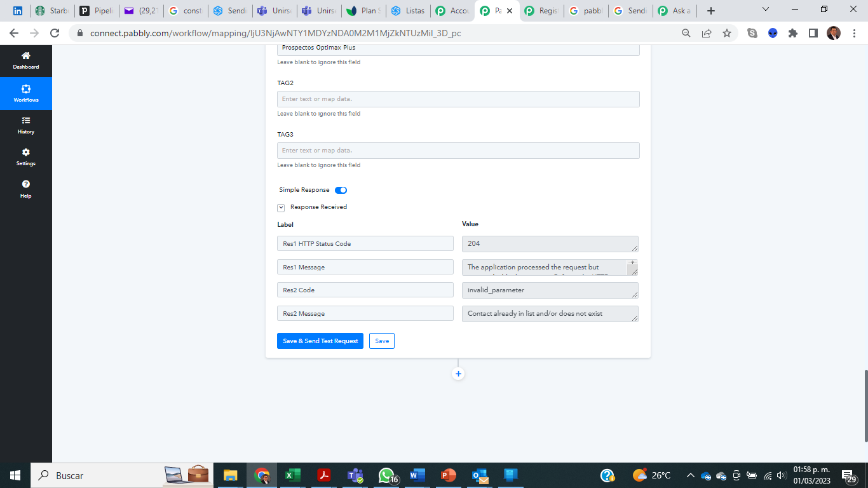The height and width of the screenshot is (488, 868).
Task: Open WhatsApp from the taskbar
Action: 387,475
